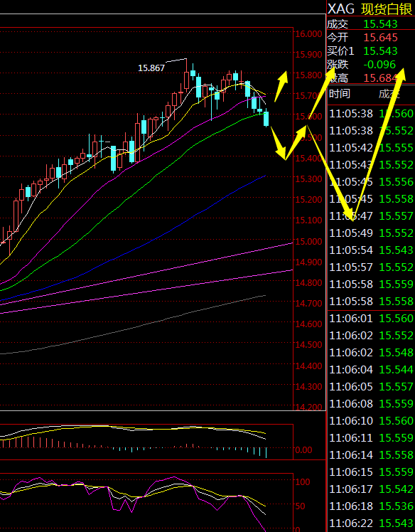Click the 14.200 price axis label

tap(308, 407)
